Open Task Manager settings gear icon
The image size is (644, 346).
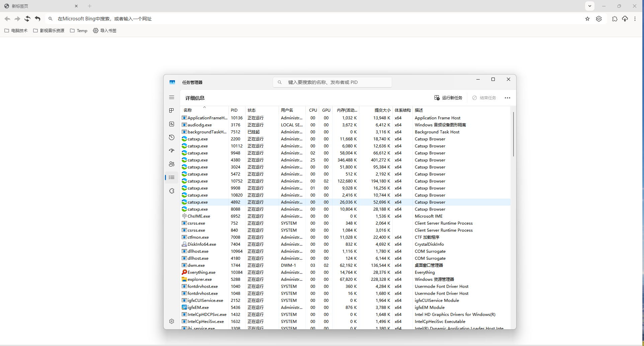[172, 321]
